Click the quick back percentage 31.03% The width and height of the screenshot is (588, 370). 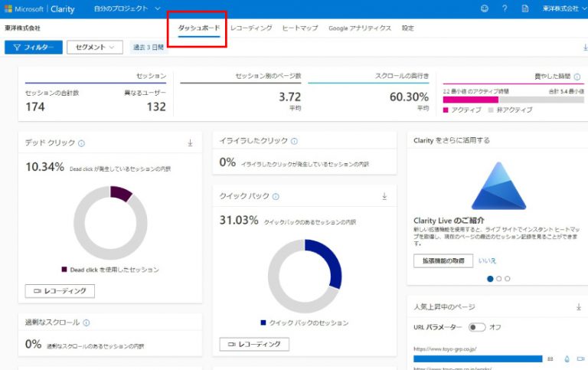click(239, 221)
